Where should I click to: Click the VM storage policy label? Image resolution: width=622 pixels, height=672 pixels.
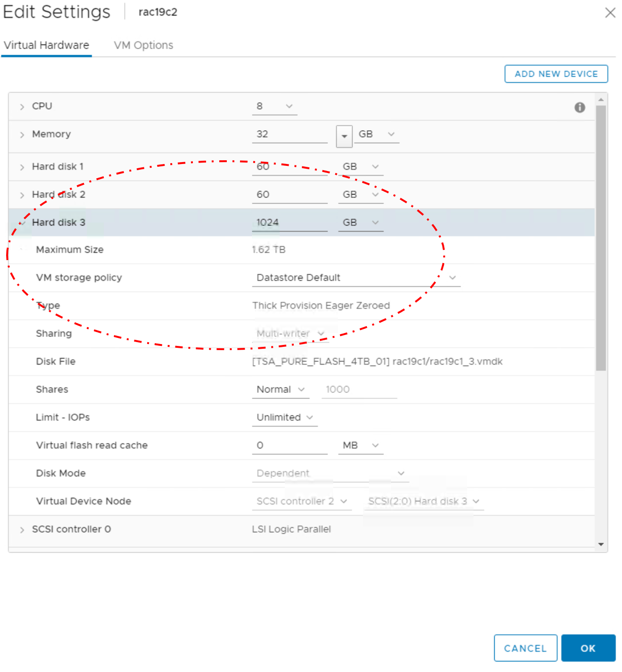point(79,278)
